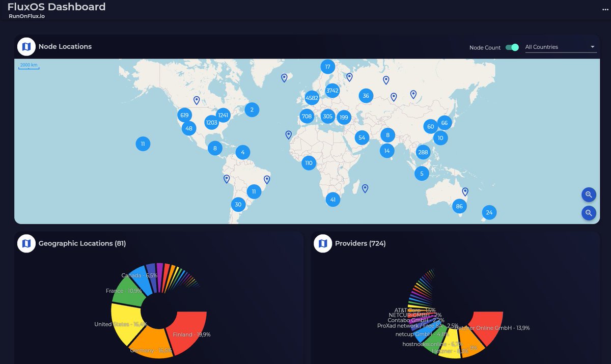Click the 2000 km map scale

click(x=29, y=66)
